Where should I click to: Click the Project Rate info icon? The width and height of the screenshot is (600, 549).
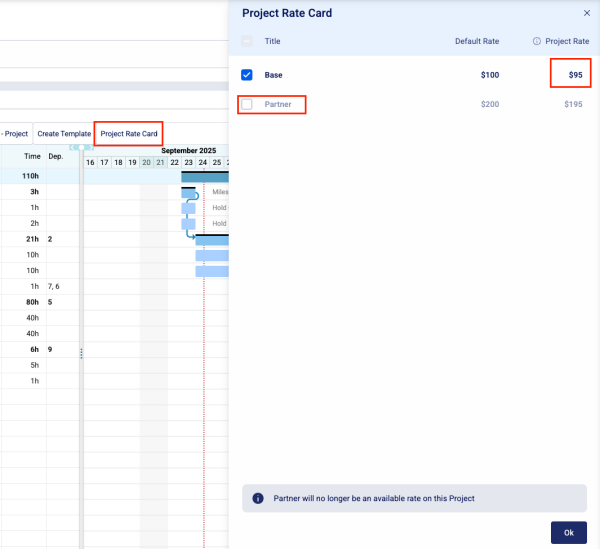click(x=537, y=41)
